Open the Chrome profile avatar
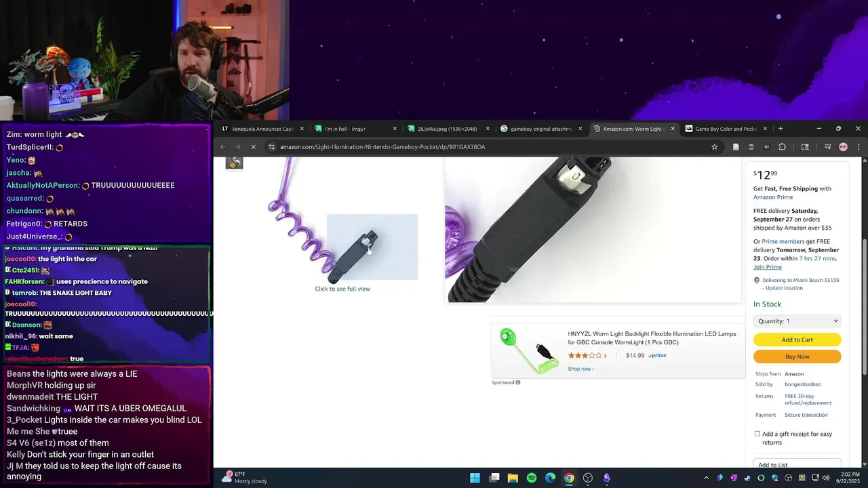This screenshot has width=868, height=488. pyautogui.click(x=843, y=146)
